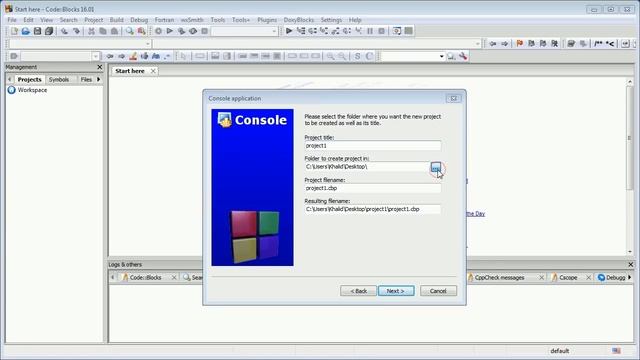Click the Copy toolbar icon

[103, 31]
